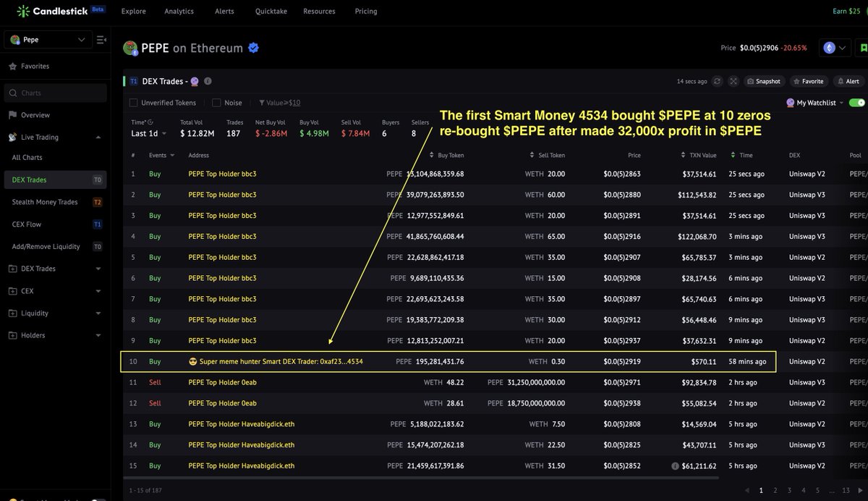Go to page 2 of trades
Screen dimensions: 868x501
tap(775, 490)
